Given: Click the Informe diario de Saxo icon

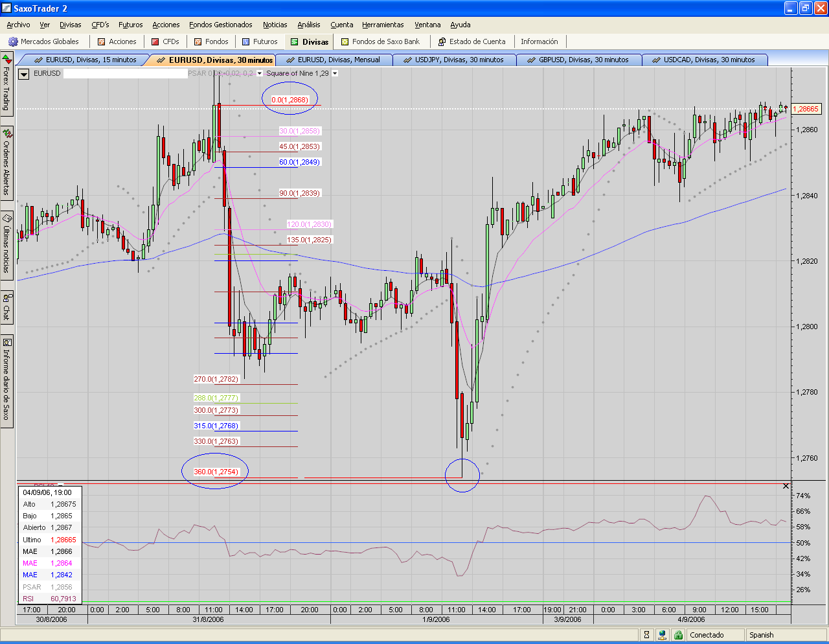Looking at the screenshot, I should pyautogui.click(x=6, y=342).
